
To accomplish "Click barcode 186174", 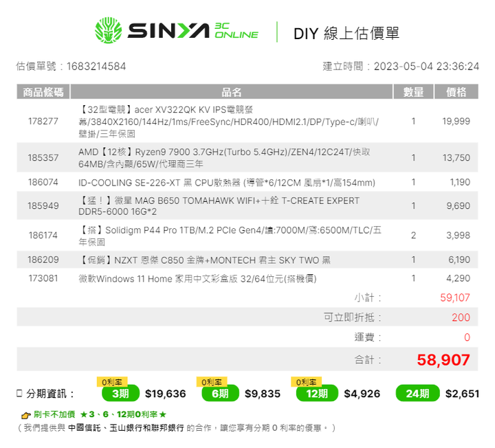I will pyautogui.click(x=43, y=236).
